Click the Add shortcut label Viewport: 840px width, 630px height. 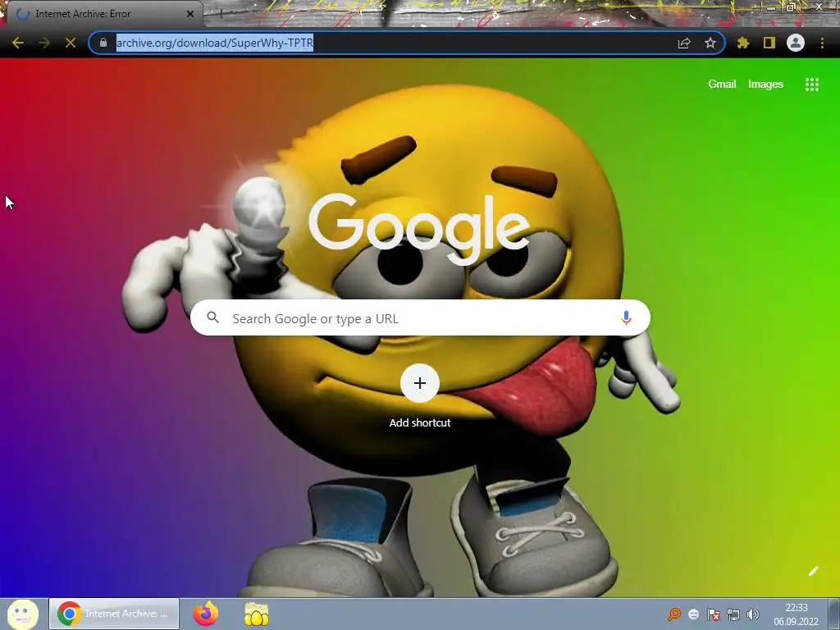pos(420,422)
